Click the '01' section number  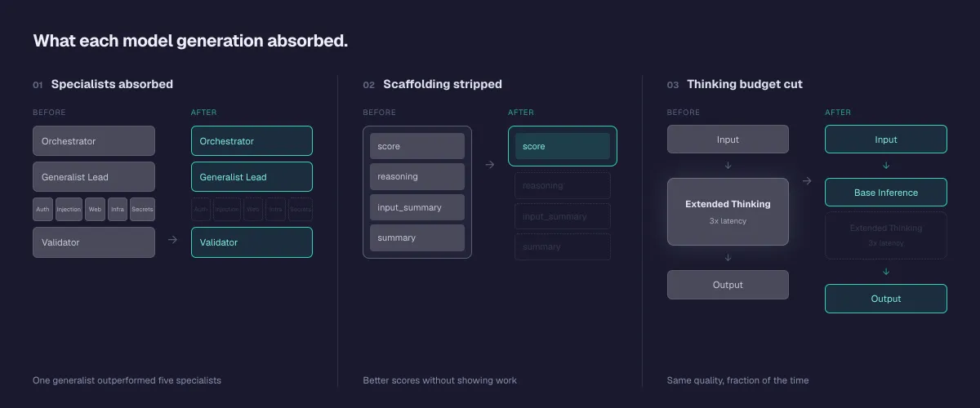(x=38, y=85)
